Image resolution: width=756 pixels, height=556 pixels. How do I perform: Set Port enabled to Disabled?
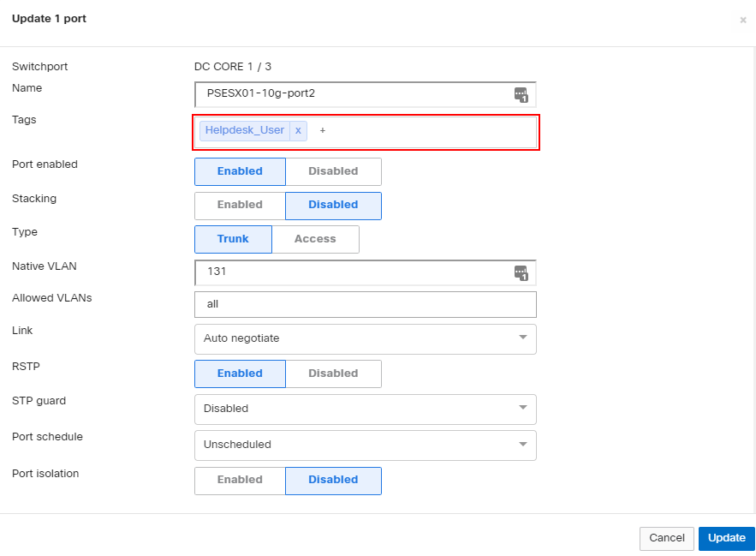coord(333,171)
